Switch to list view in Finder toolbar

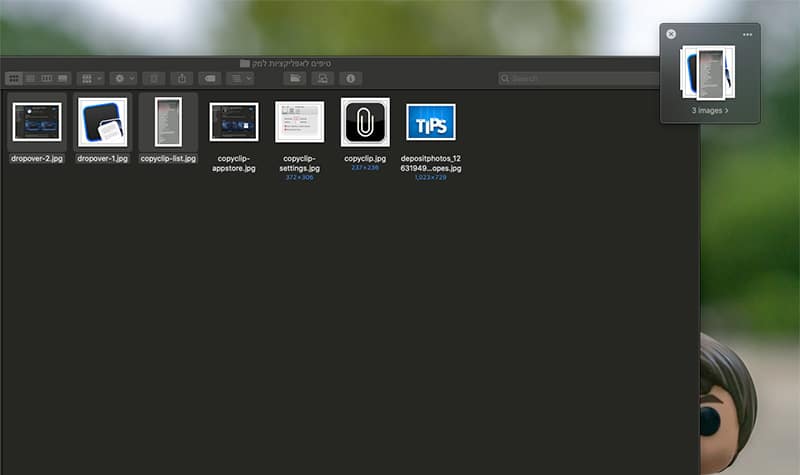30,78
